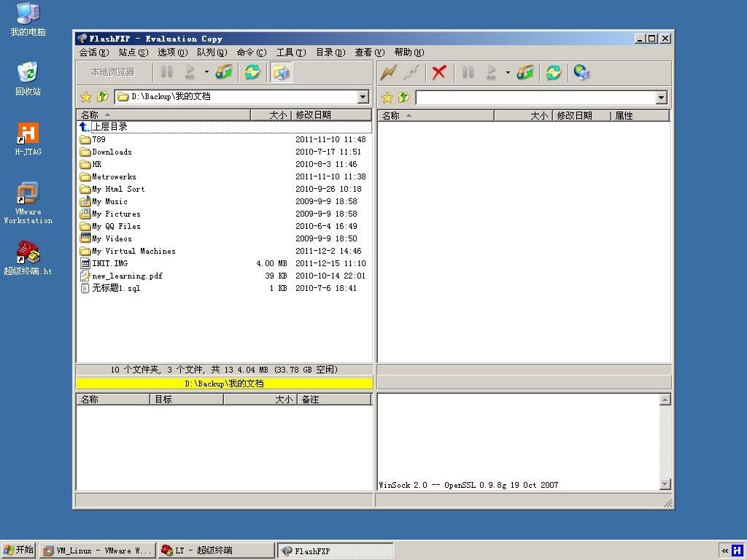Toggle the local browser switch icon

(x=281, y=72)
